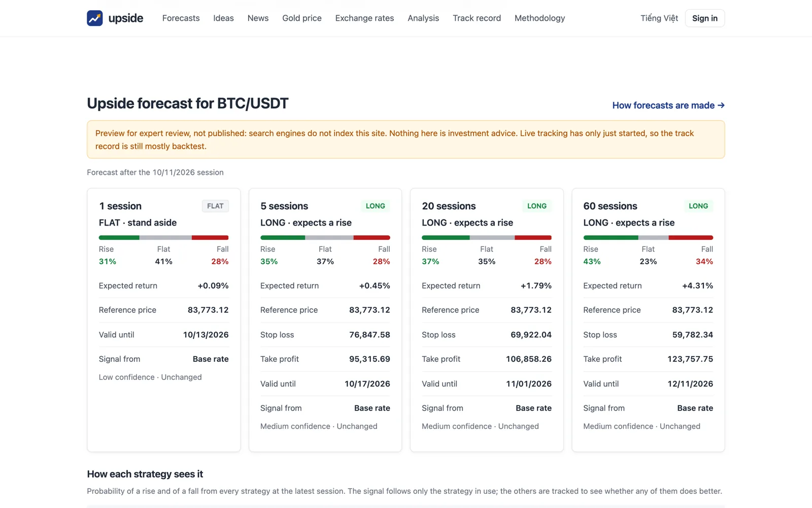Open the Gold price page
812x508 pixels.
coord(302,18)
